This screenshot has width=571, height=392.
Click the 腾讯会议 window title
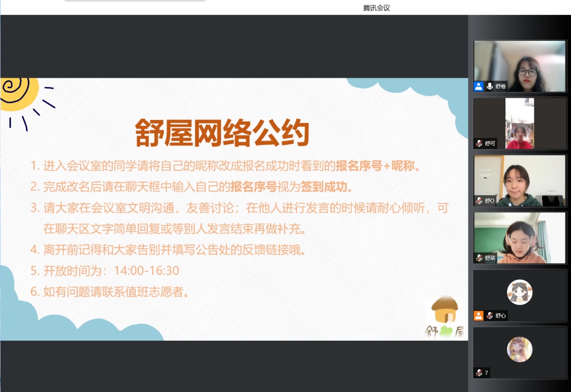tap(376, 7)
